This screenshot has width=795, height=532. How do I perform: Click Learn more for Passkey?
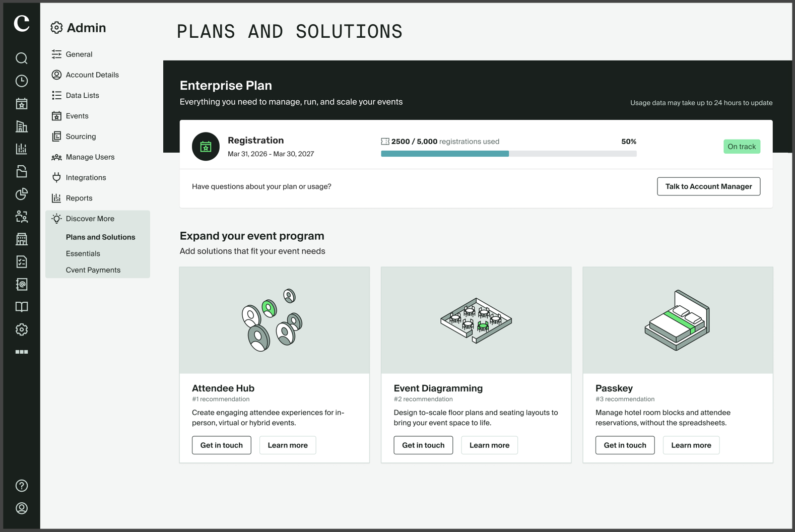tap(691, 445)
